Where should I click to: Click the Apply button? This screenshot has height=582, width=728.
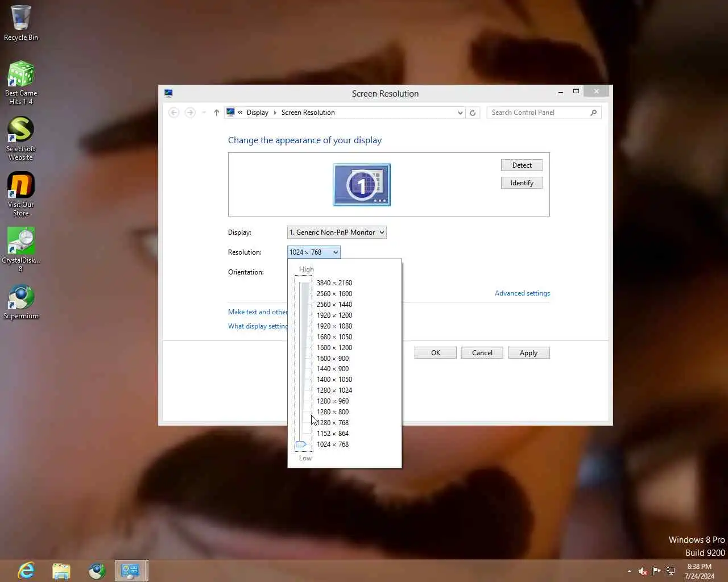tap(529, 353)
